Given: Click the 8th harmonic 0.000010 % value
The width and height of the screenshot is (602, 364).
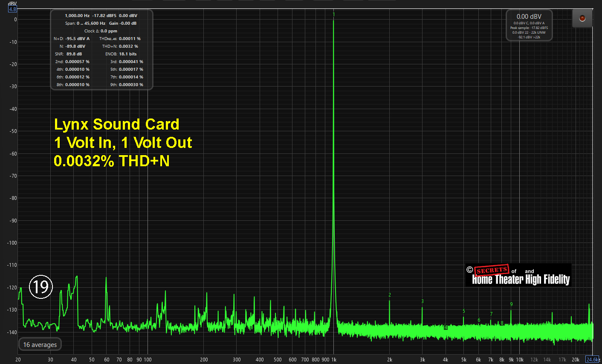Looking at the screenshot, I should (x=77, y=84).
